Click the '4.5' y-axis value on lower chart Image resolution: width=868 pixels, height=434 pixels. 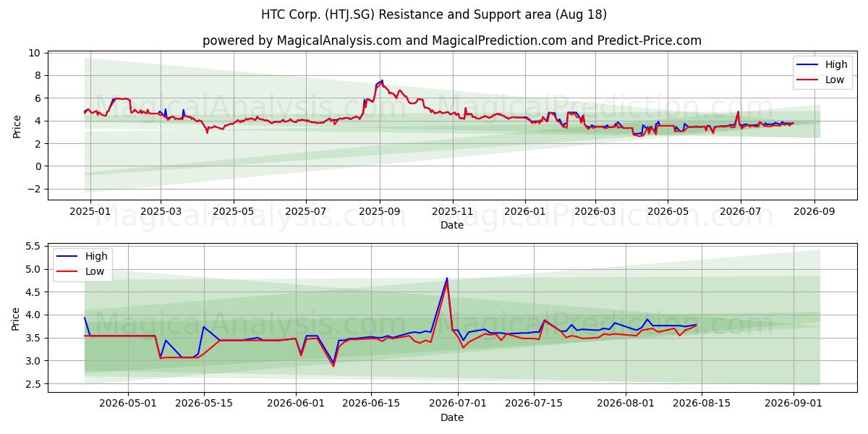[33, 292]
